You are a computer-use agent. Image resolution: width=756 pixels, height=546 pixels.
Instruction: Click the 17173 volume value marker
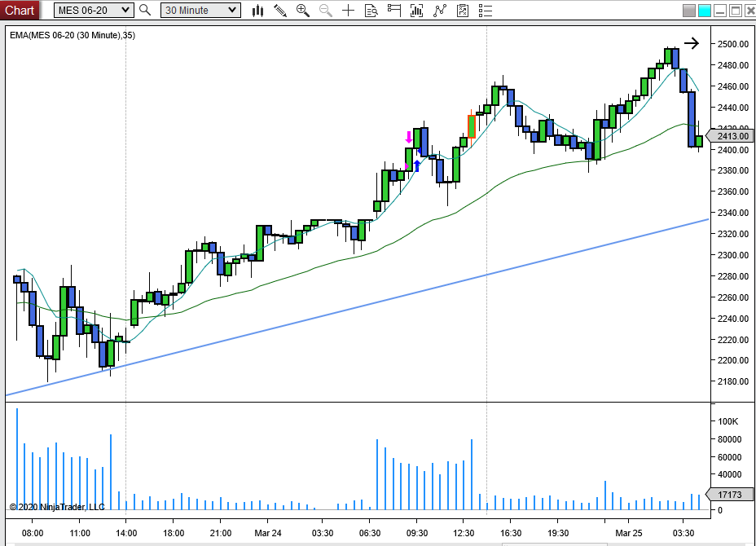729,495
